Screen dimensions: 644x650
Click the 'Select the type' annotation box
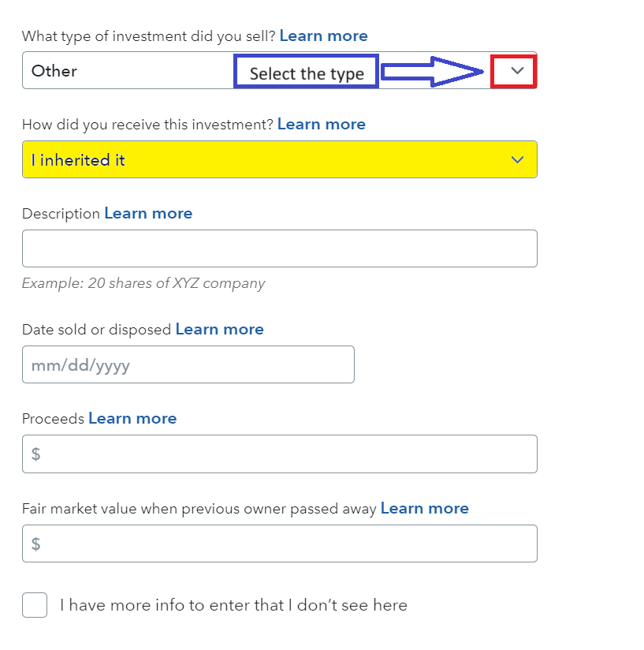point(307,73)
